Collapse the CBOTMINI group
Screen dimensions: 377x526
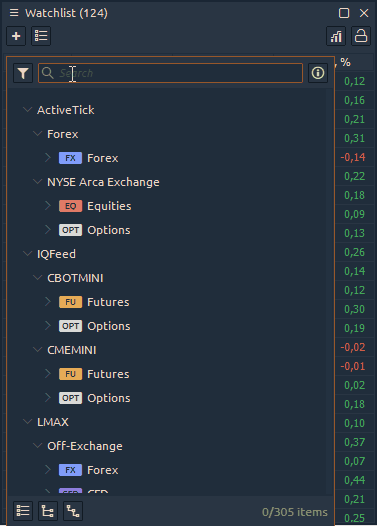pyautogui.click(x=37, y=278)
